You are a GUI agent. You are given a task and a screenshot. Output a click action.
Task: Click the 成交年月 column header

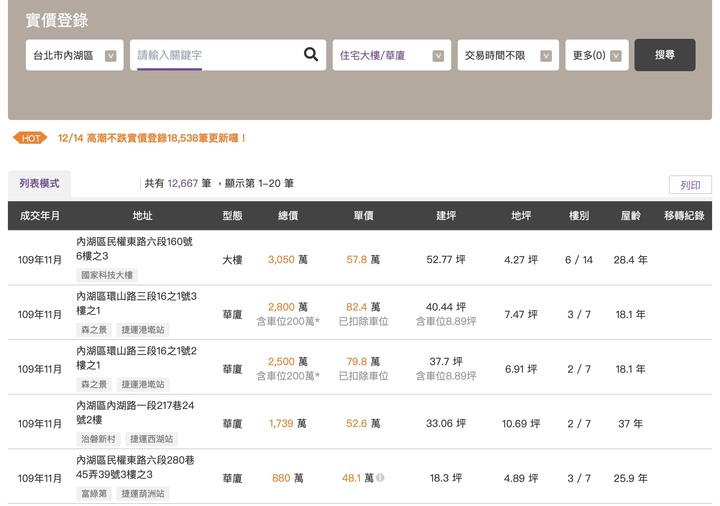39,216
